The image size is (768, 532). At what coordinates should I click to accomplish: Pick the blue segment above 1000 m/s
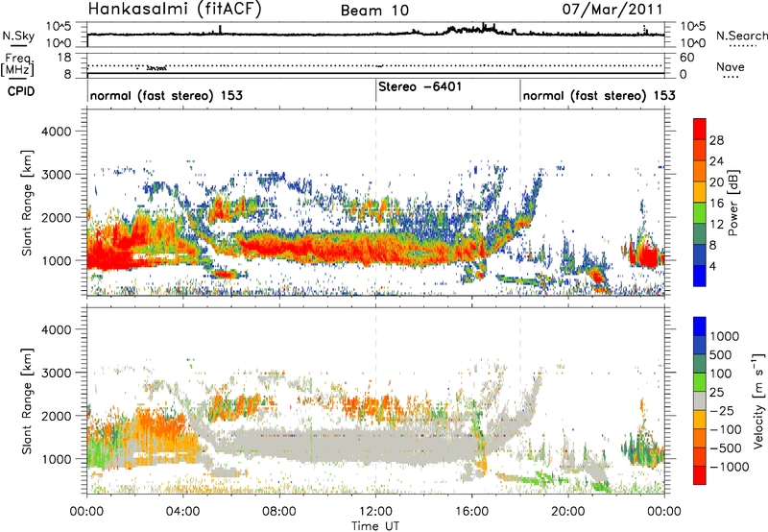(x=700, y=326)
